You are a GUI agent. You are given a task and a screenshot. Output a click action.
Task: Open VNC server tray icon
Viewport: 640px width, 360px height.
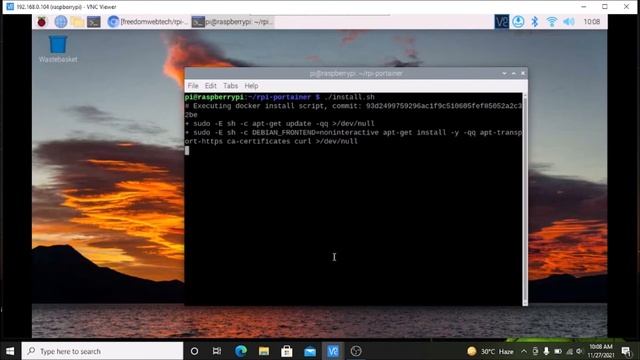pyautogui.click(x=502, y=22)
